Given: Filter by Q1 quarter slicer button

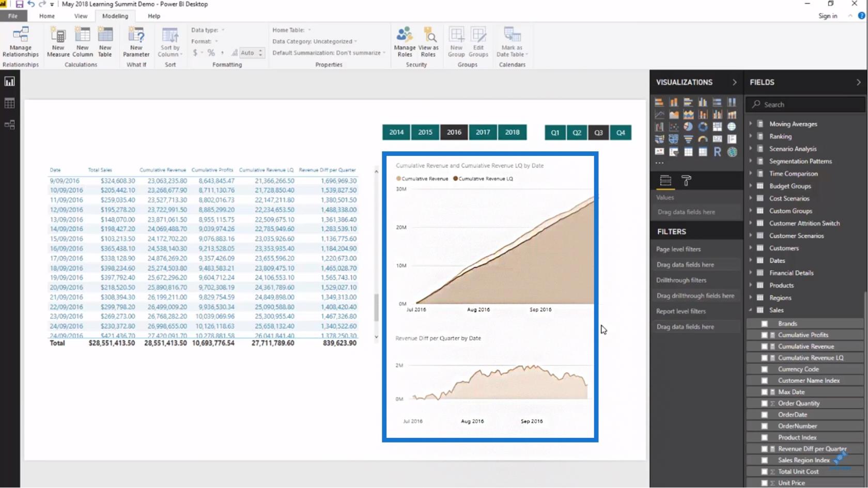Looking at the screenshot, I should click(x=555, y=133).
